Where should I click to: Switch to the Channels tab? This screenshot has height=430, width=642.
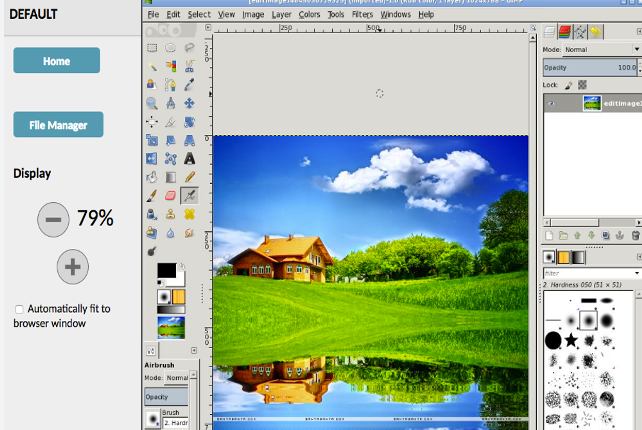565,32
